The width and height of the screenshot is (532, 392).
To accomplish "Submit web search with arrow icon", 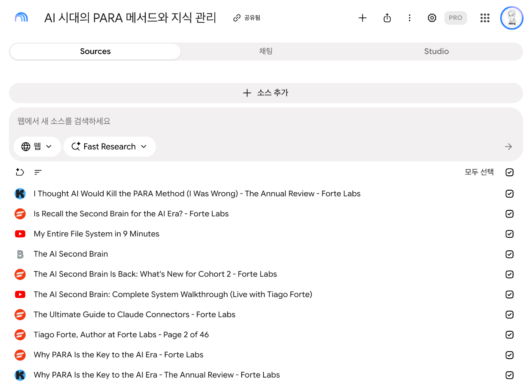I will pyautogui.click(x=508, y=146).
